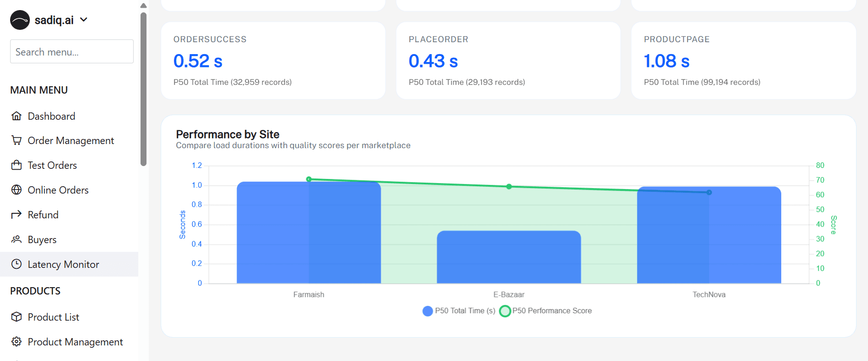
Task: Click the E-Bazaar blue bar
Action: (509, 257)
